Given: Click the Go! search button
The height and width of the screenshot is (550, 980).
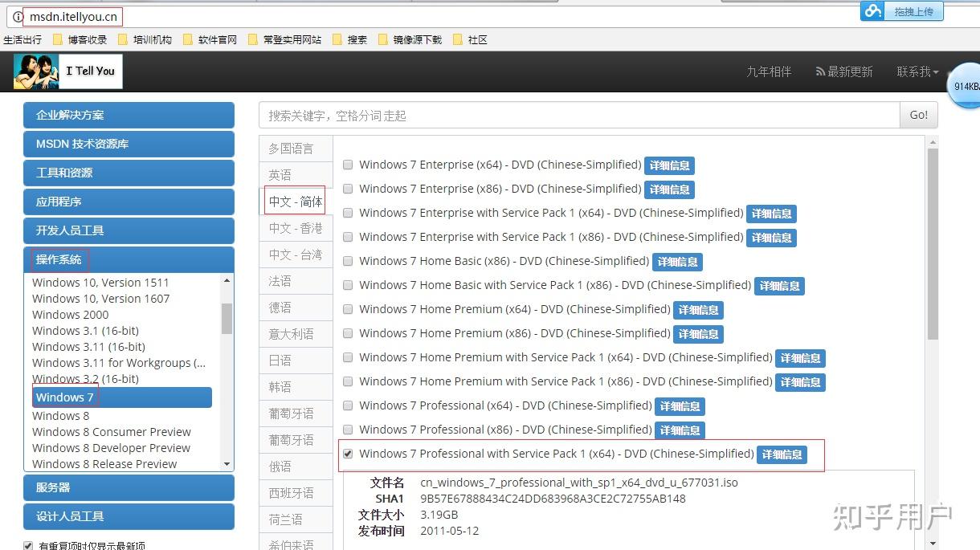Looking at the screenshot, I should point(919,116).
